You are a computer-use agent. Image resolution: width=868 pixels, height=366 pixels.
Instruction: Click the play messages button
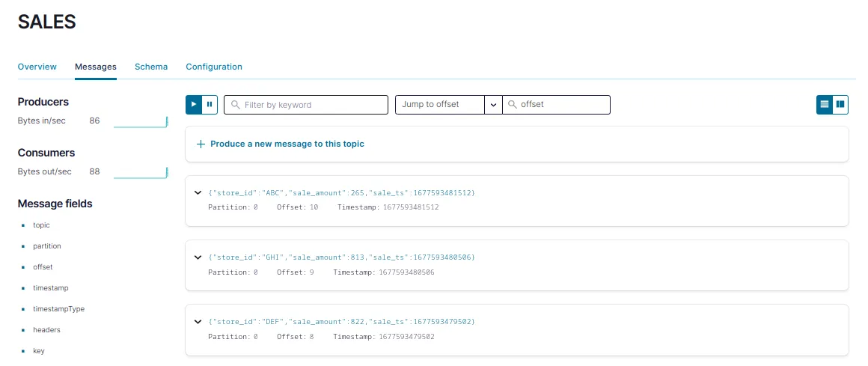click(194, 105)
